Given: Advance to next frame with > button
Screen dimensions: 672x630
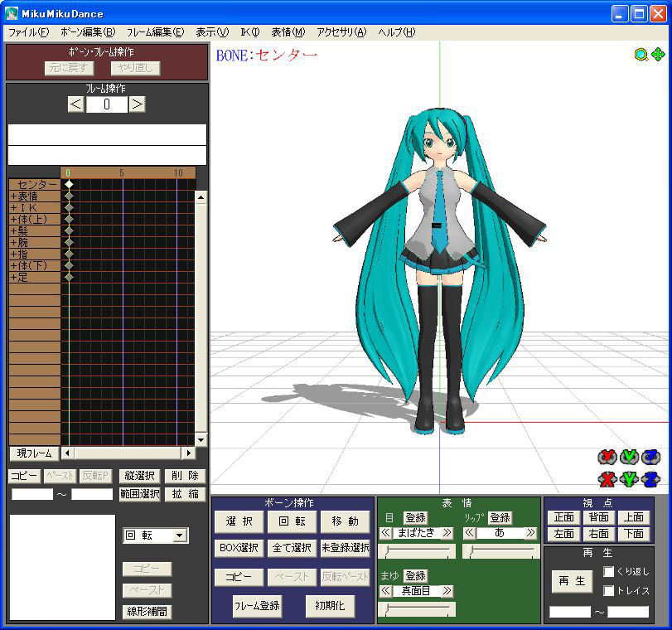Looking at the screenshot, I should coord(138,104).
